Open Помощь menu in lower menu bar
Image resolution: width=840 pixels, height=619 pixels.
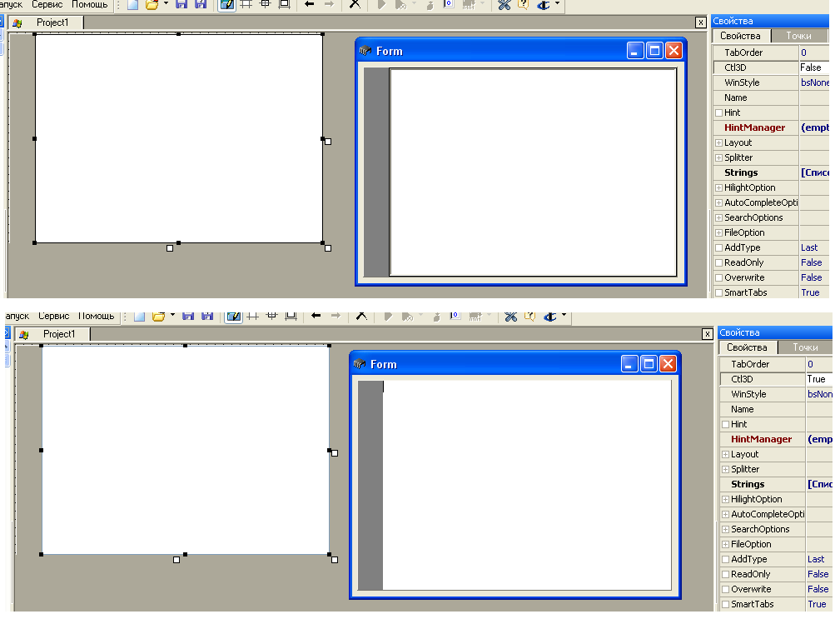(x=97, y=316)
